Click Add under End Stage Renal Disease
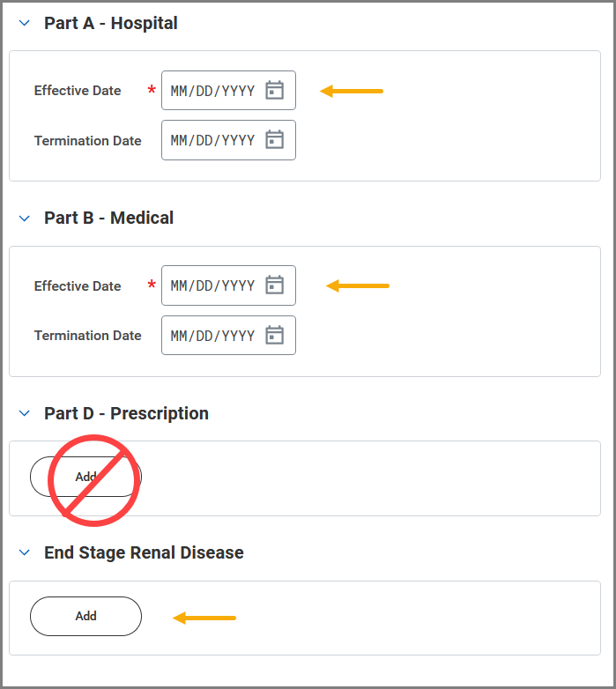The width and height of the screenshot is (616, 689). (x=85, y=616)
